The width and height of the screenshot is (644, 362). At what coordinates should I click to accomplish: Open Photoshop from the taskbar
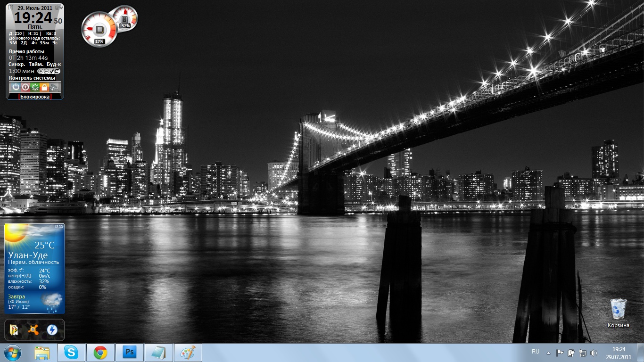coord(129,353)
